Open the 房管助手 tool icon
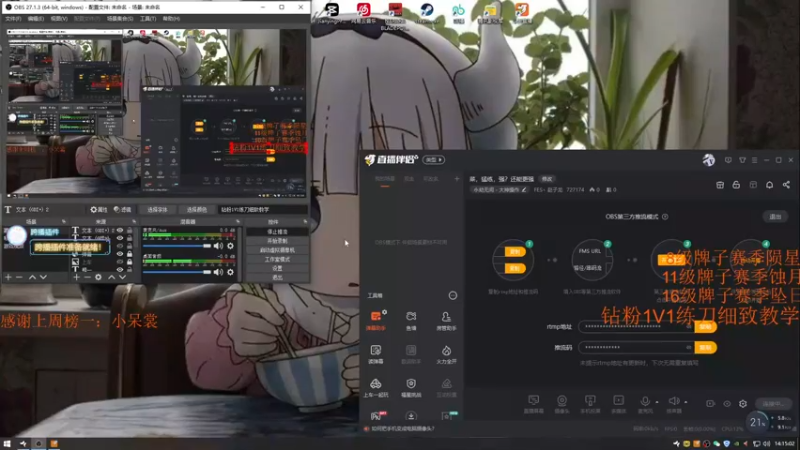Viewport: 800px width, 450px height. click(x=446, y=320)
